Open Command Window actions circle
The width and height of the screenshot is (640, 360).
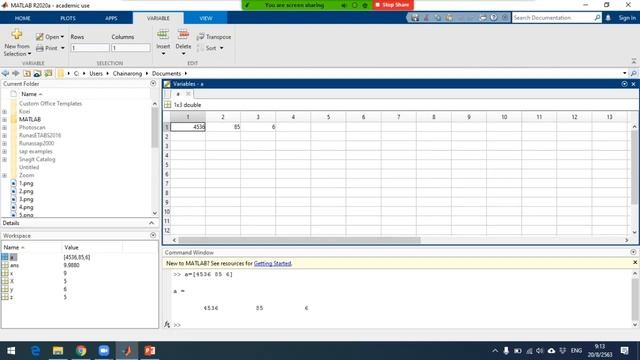click(x=633, y=252)
